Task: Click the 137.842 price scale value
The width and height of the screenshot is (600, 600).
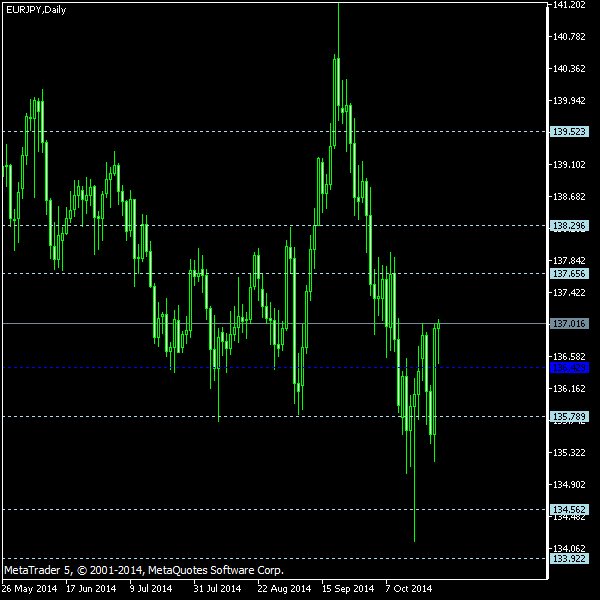Action: coord(569,261)
